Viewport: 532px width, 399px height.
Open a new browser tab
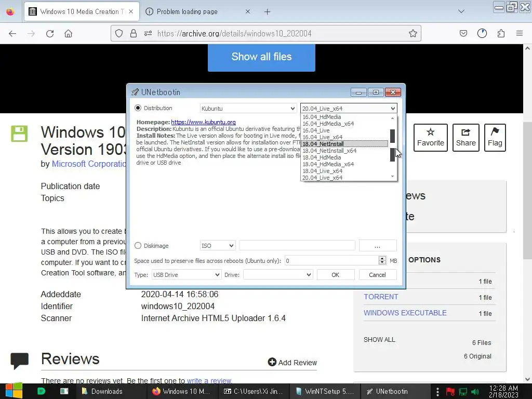(268, 11)
